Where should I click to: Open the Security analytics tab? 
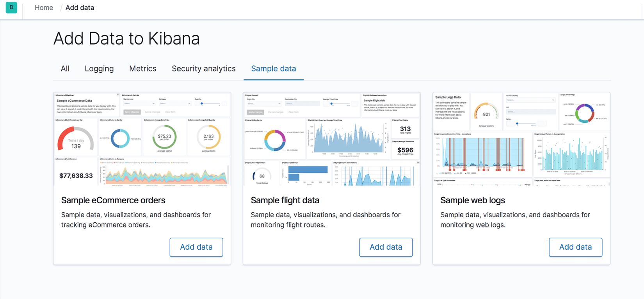(204, 69)
